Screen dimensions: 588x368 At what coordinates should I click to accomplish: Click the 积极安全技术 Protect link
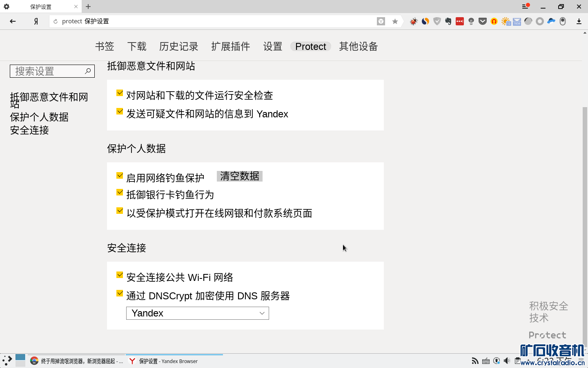click(x=549, y=320)
